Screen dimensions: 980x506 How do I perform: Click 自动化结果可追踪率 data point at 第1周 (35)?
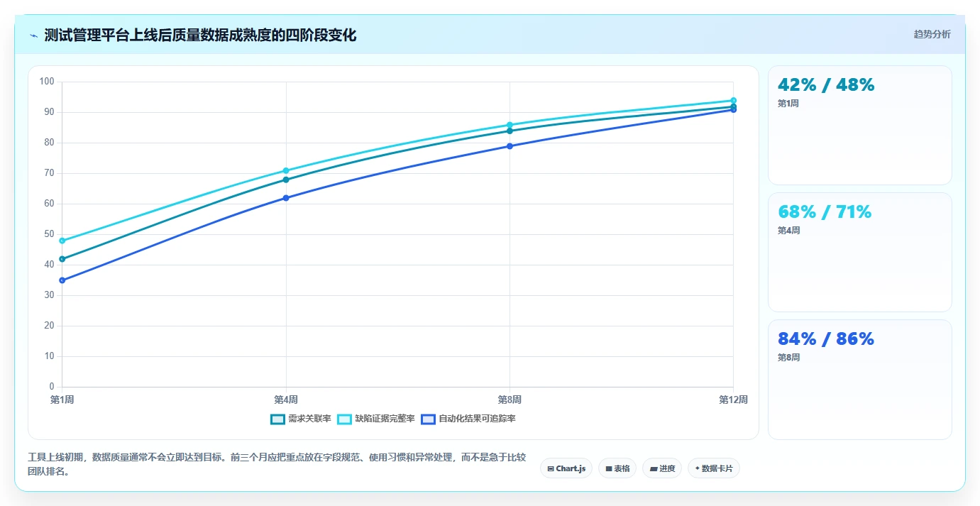click(x=62, y=280)
